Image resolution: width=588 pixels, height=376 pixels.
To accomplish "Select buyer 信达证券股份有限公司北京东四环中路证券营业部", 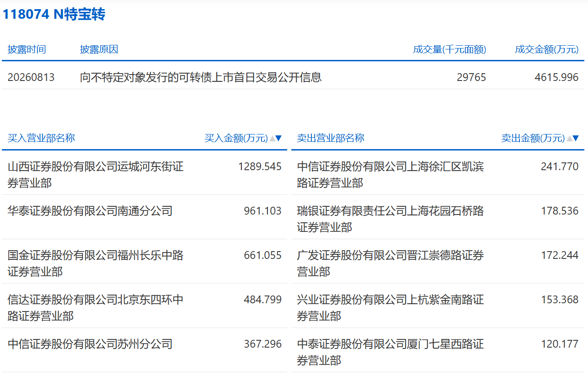I will click(95, 308).
